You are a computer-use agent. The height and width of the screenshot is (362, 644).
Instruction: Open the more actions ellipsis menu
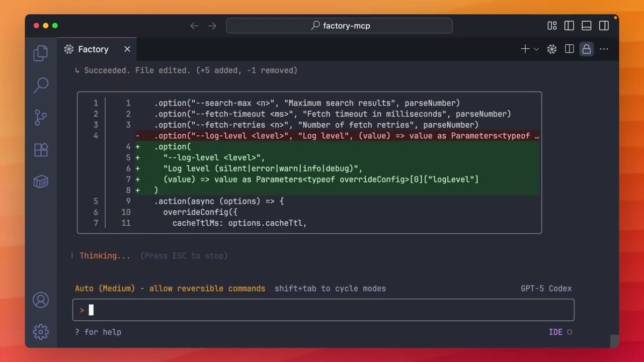coord(604,49)
